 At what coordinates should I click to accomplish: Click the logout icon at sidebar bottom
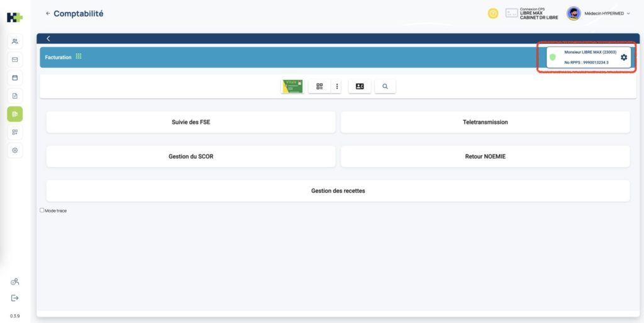coord(15,298)
